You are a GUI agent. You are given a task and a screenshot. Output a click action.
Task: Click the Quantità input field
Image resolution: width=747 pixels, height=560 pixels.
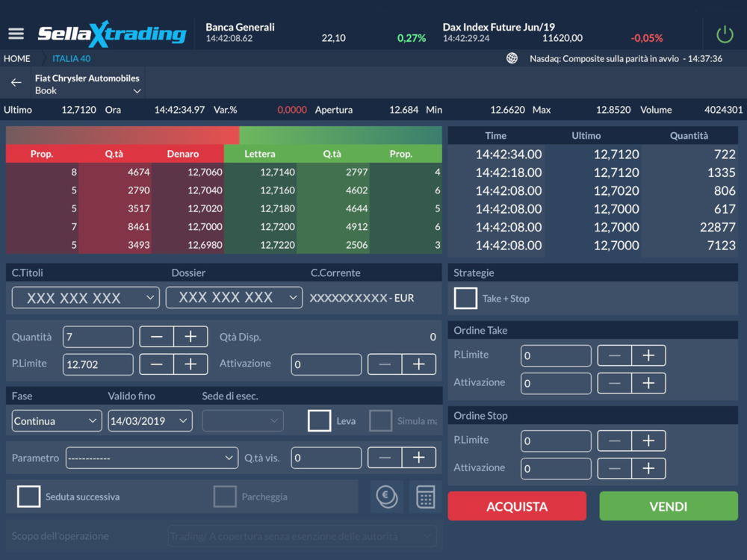pyautogui.click(x=98, y=337)
